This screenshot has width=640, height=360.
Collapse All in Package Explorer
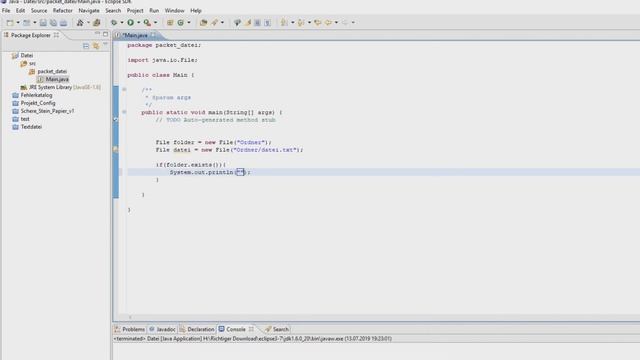coord(86,46)
